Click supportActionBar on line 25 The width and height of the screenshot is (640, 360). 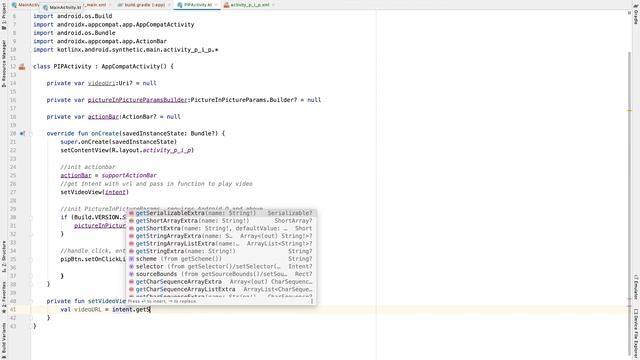[129, 176]
